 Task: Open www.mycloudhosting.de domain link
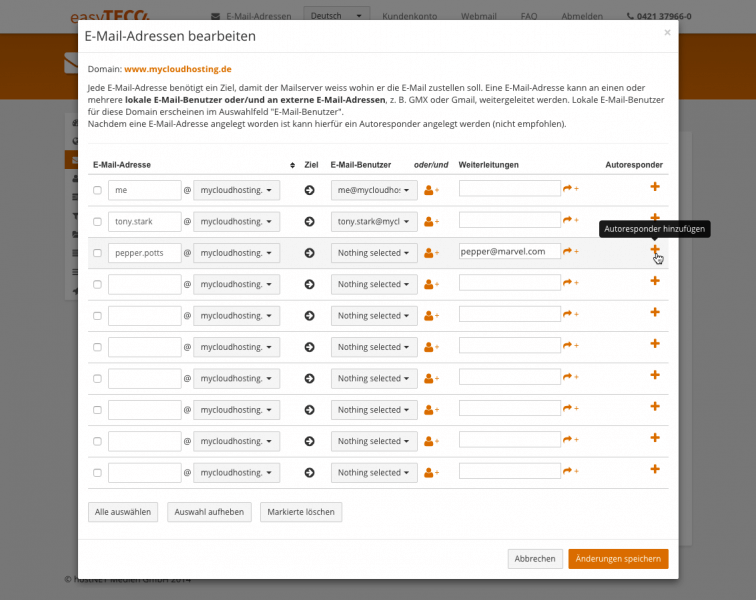[x=178, y=69]
